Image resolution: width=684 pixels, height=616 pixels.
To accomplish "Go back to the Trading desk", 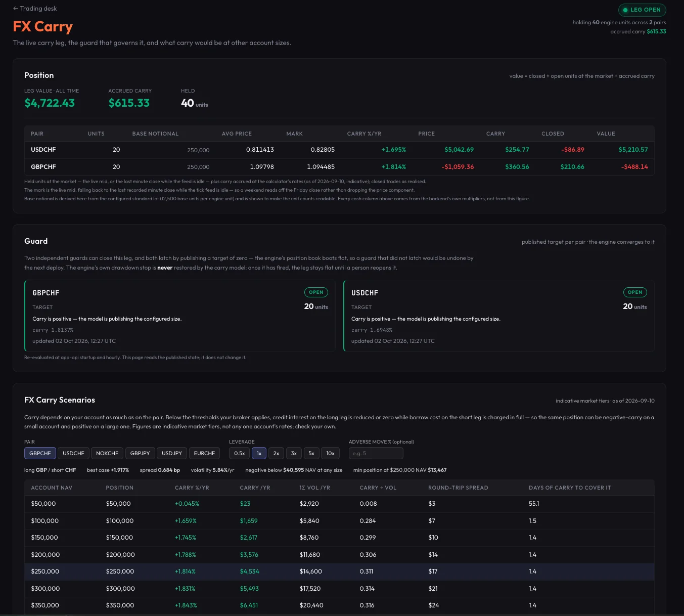I will coord(35,9).
